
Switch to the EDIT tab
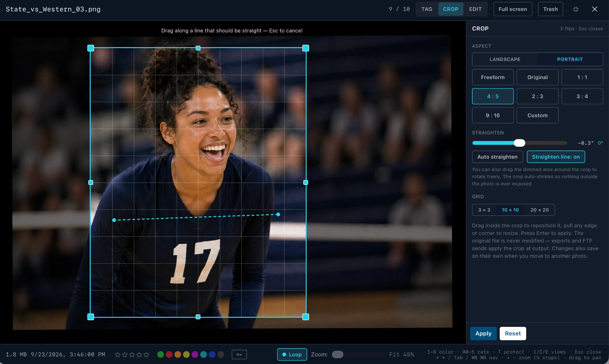coord(475,9)
